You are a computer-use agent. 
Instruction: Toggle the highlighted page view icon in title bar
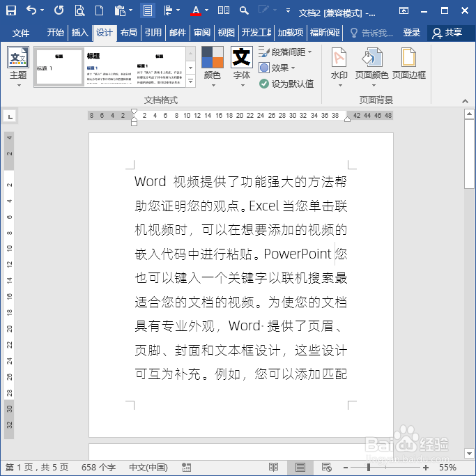coord(148,10)
